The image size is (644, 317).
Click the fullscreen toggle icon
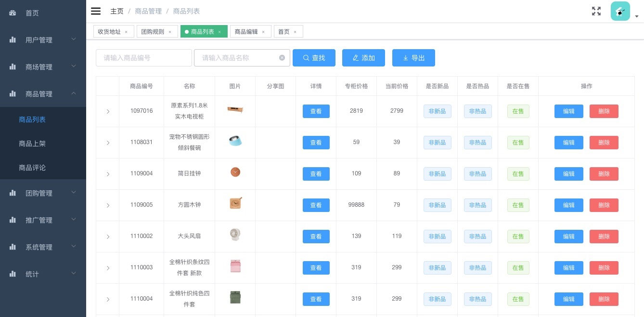(x=596, y=11)
